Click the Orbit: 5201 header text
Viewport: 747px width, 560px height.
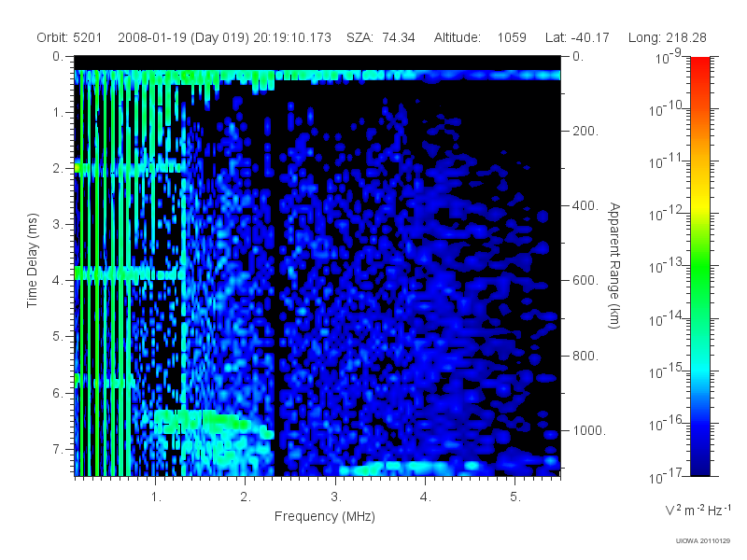pos(69,37)
